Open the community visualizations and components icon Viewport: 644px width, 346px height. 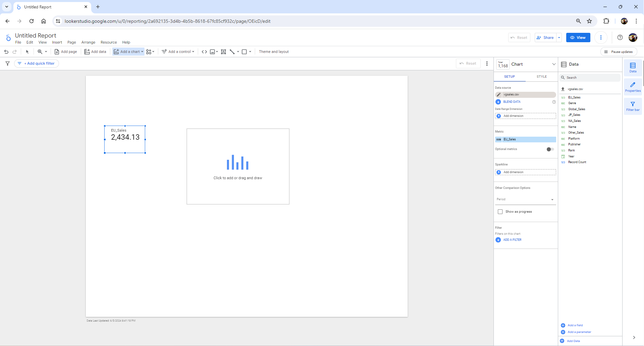click(150, 52)
